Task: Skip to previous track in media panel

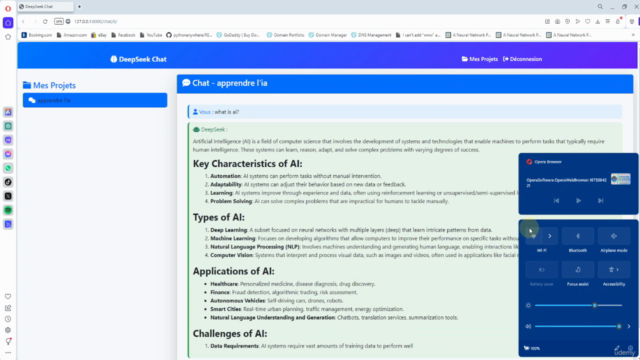Action: [x=556, y=201]
